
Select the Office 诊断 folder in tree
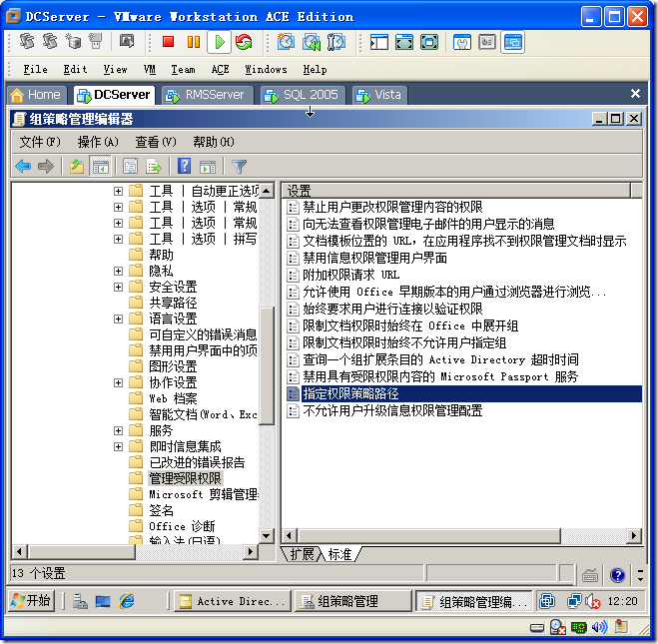pos(182,526)
